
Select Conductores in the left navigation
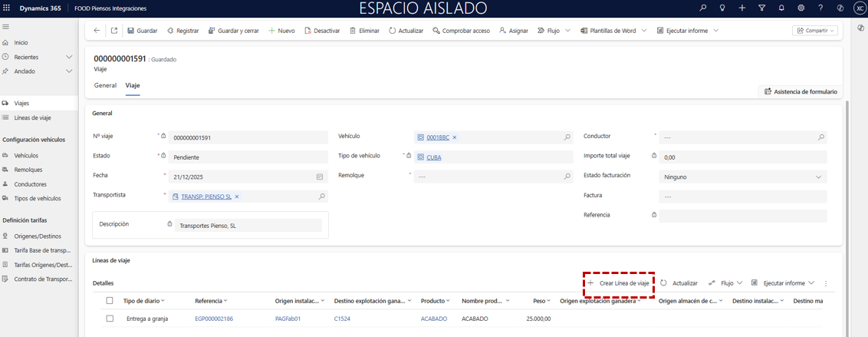[x=30, y=184]
